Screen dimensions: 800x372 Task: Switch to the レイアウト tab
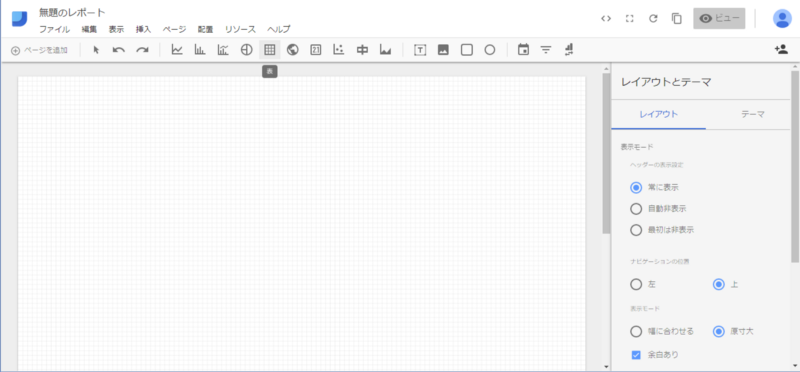pos(659,114)
